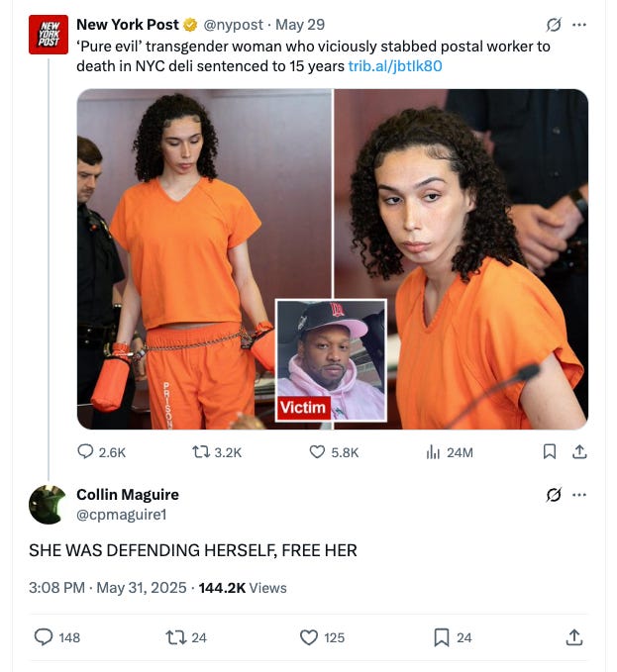The width and height of the screenshot is (617, 672).
Task: Open more options menu on New York Post tweet
Action: [579, 25]
